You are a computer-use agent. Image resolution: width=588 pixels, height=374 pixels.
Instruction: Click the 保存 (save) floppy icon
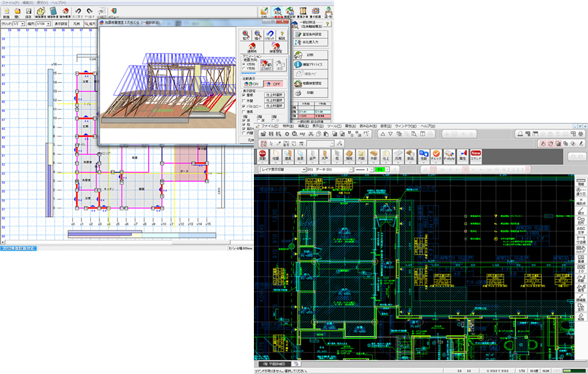pos(29,13)
